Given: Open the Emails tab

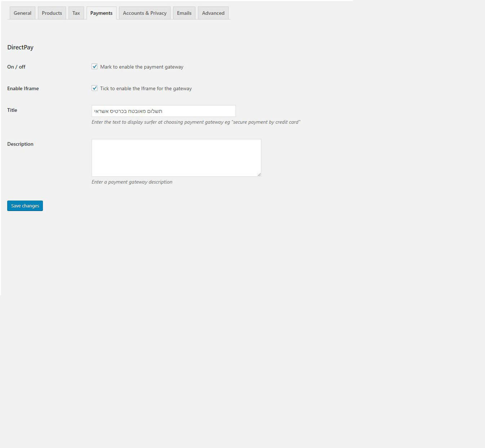Looking at the screenshot, I should click(x=184, y=13).
